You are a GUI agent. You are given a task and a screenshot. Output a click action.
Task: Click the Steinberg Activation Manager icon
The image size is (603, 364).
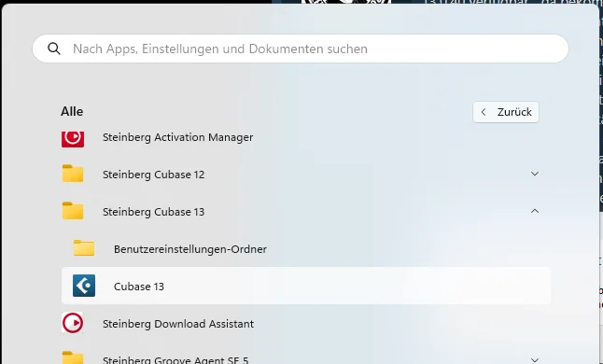(73, 138)
